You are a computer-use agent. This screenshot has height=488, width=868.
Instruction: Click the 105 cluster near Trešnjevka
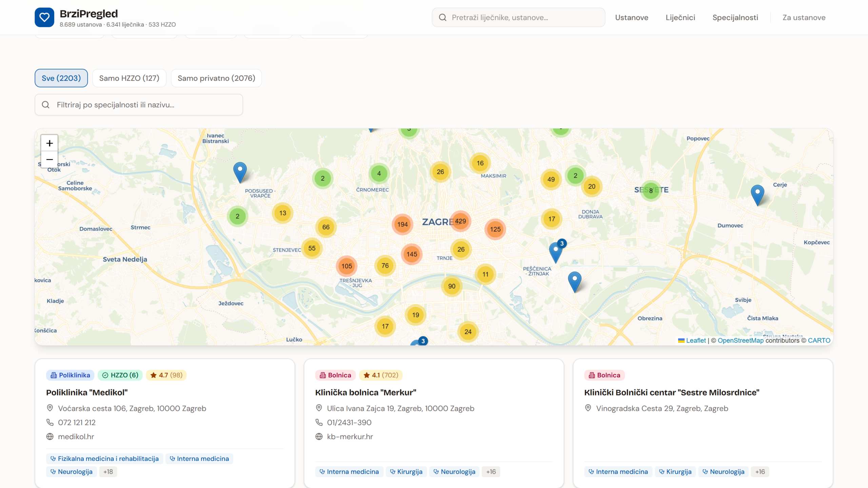(x=347, y=266)
